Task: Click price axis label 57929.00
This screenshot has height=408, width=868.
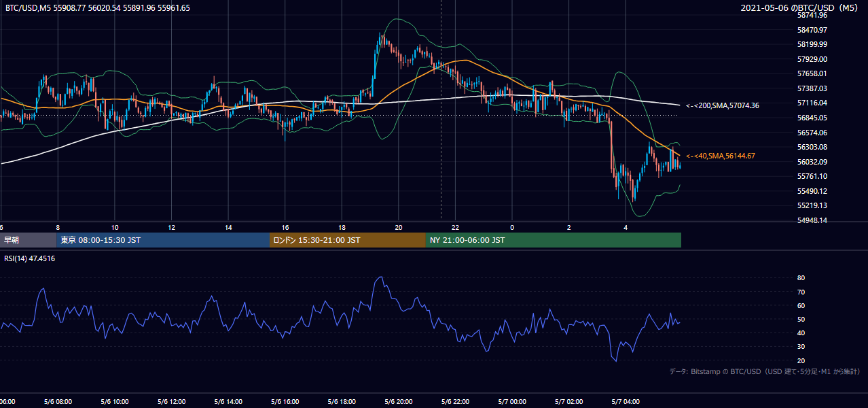Action: [x=812, y=59]
